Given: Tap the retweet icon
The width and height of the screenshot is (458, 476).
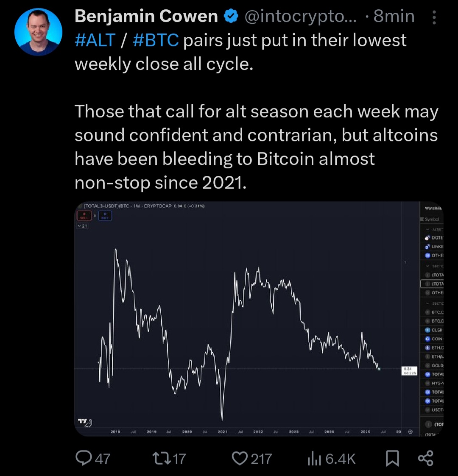Looking at the screenshot, I should click(x=162, y=458).
